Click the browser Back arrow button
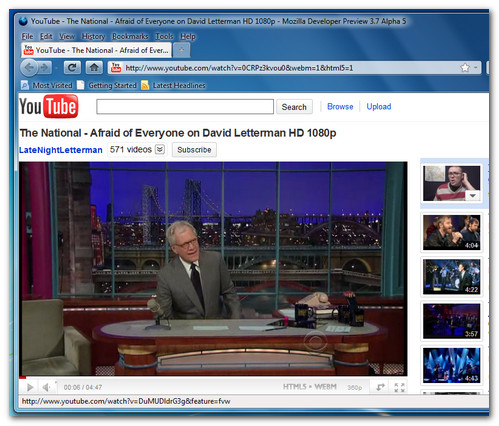This screenshot has height=426, width=499. pos(29,68)
